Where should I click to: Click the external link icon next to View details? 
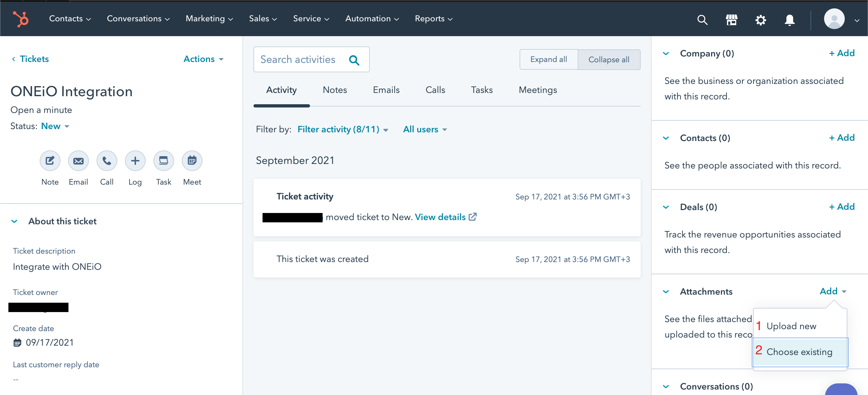pyautogui.click(x=472, y=217)
